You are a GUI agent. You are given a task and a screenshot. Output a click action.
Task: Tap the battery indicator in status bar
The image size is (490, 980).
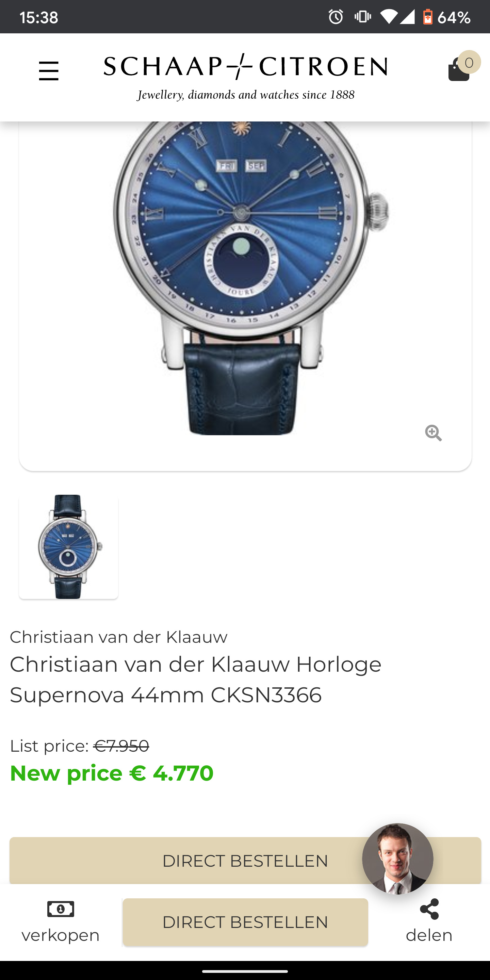click(428, 17)
